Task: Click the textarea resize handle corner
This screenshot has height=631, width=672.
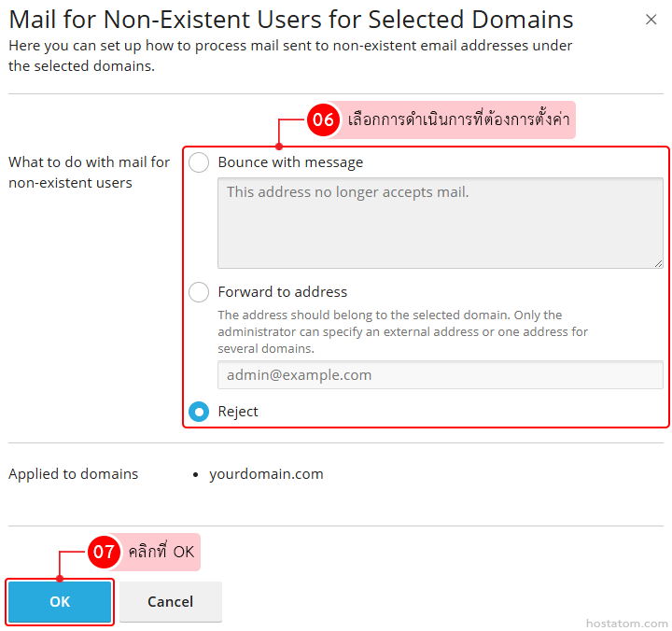Action: click(658, 263)
